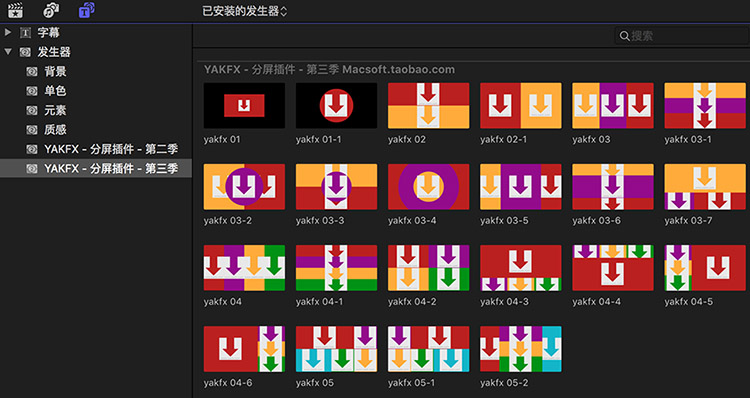Choose the yakfx 02-1 two-column split thumbnail

[x=521, y=106]
